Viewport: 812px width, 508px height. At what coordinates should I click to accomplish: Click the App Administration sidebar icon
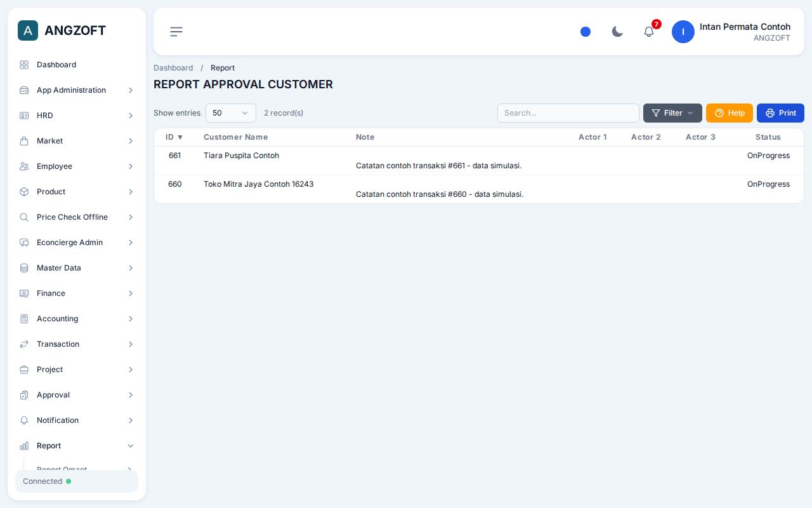24,90
